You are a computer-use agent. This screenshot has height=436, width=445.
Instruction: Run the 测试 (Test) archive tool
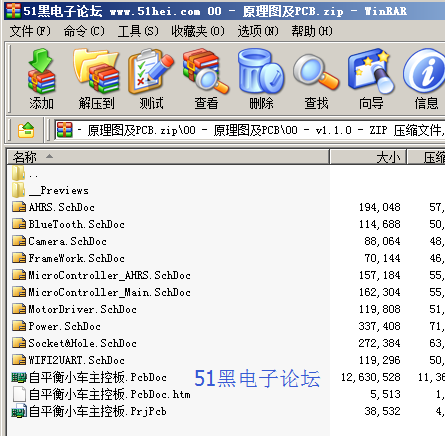151,79
